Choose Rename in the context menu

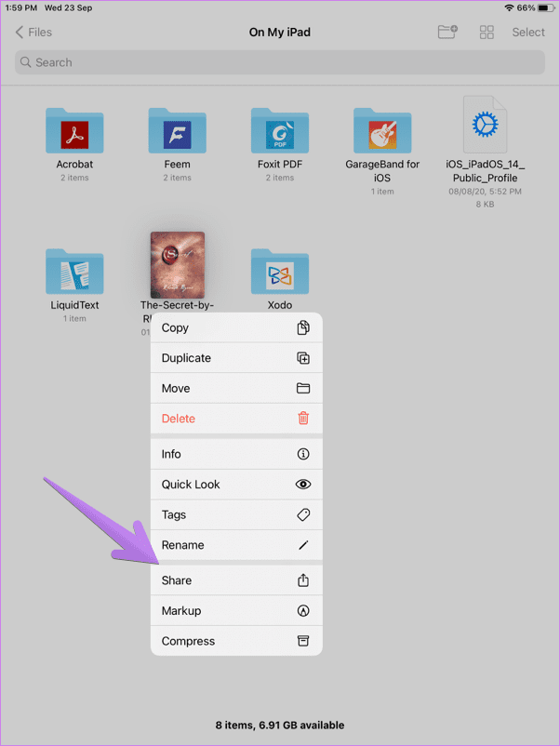236,545
